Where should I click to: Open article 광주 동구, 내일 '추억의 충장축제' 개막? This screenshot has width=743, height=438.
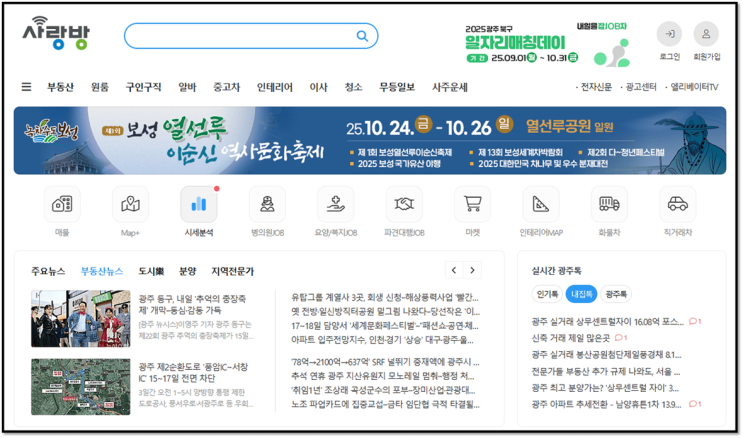coord(192,304)
